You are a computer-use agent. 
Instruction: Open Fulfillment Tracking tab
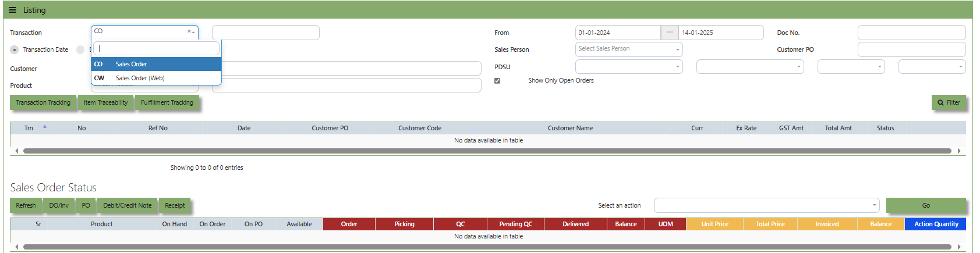[167, 102]
